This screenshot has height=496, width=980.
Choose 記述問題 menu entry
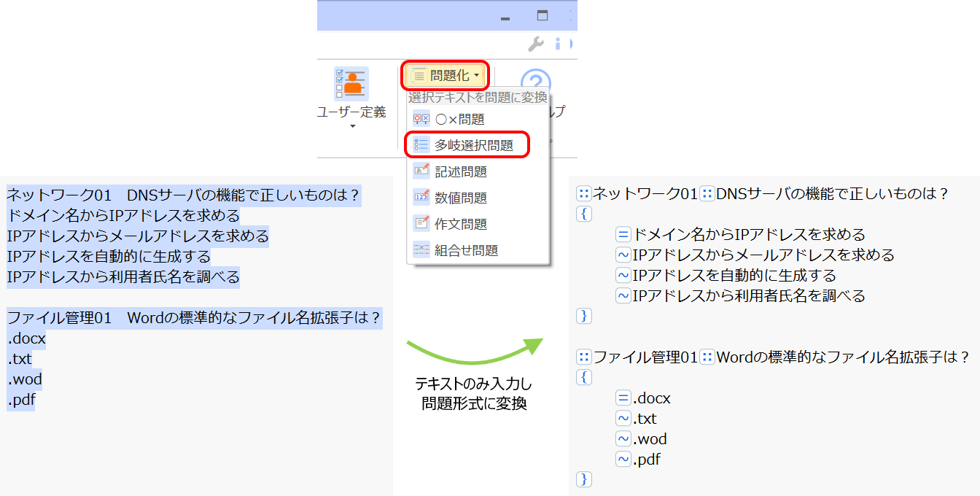[460, 171]
